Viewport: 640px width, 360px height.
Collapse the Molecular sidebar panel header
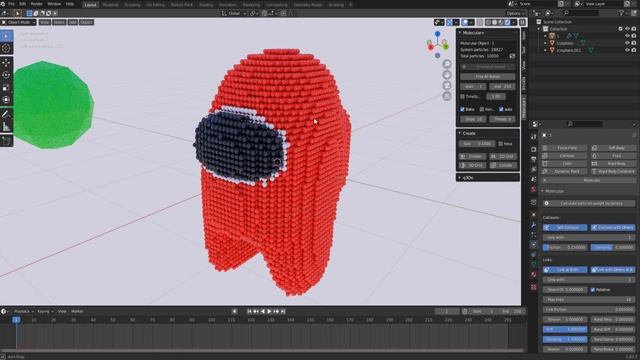coord(487,32)
